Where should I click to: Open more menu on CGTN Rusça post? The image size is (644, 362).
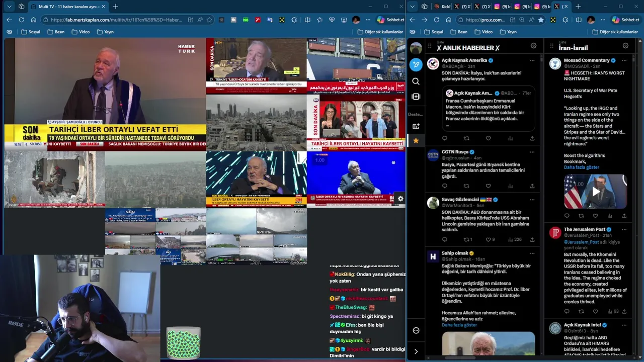pos(532,152)
